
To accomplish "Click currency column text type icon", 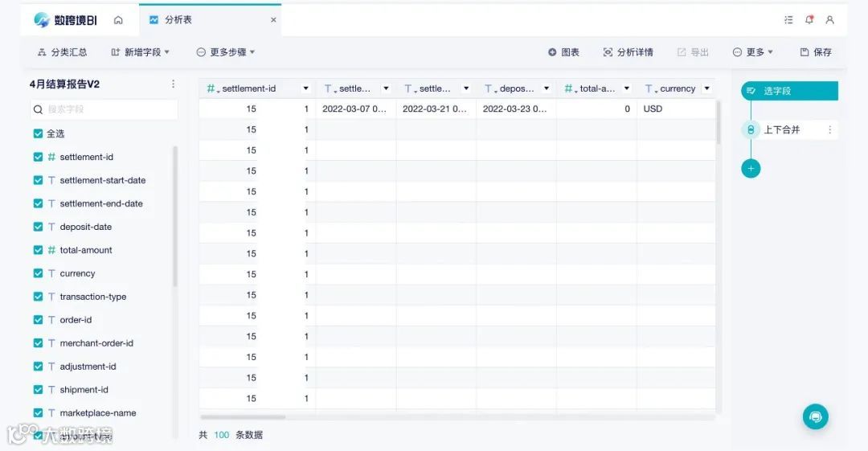I will click(650, 88).
